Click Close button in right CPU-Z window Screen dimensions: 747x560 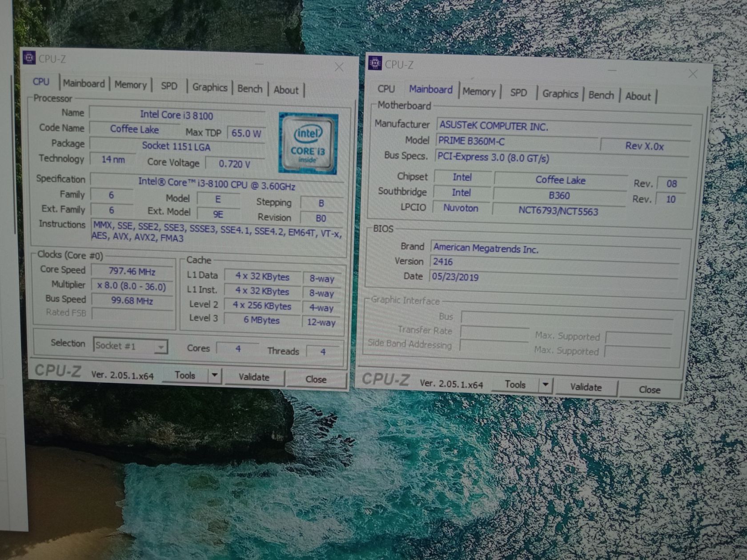pyautogui.click(x=649, y=389)
